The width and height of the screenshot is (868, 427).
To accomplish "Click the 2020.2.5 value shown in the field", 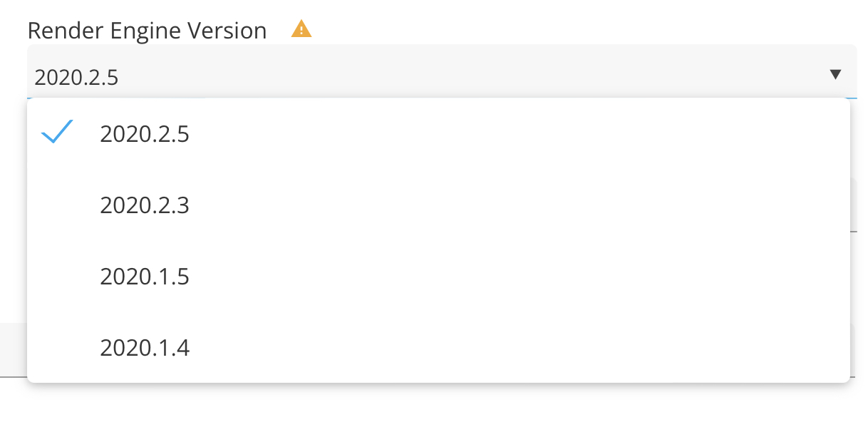I will tap(76, 77).
